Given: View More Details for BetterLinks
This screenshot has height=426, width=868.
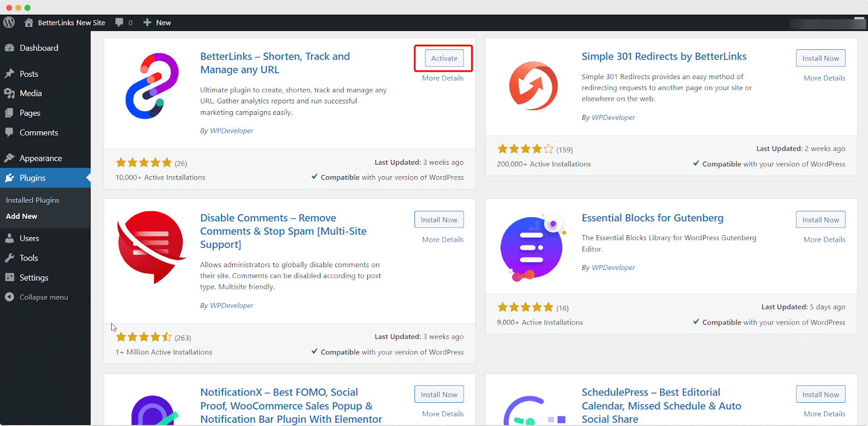Looking at the screenshot, I should coord(443,78).
